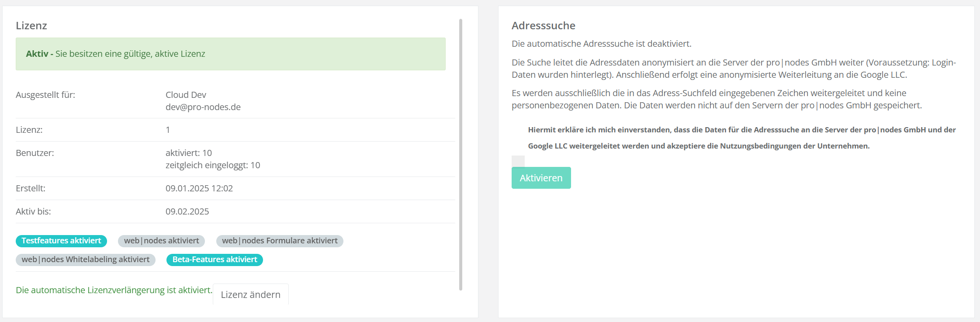
Task: Tick the address search consent checkbox
Action: tap(518, 161)
